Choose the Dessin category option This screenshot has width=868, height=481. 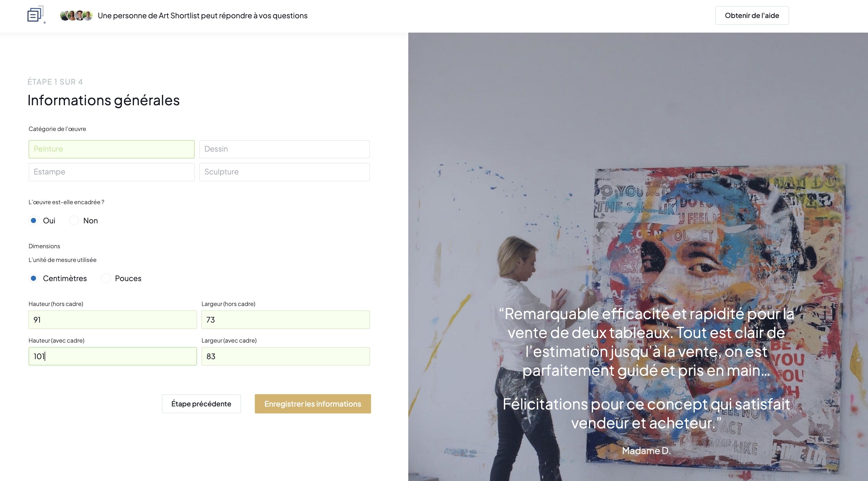click(284, 149)
